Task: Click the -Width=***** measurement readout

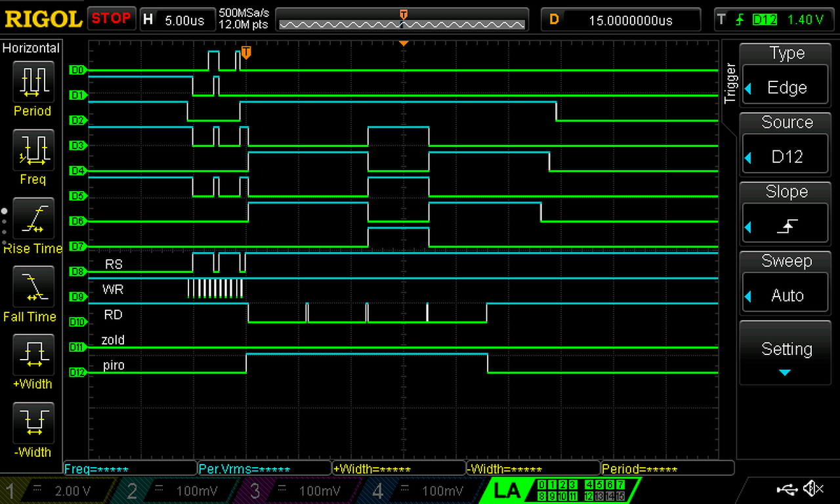Action: click(534, 469)
